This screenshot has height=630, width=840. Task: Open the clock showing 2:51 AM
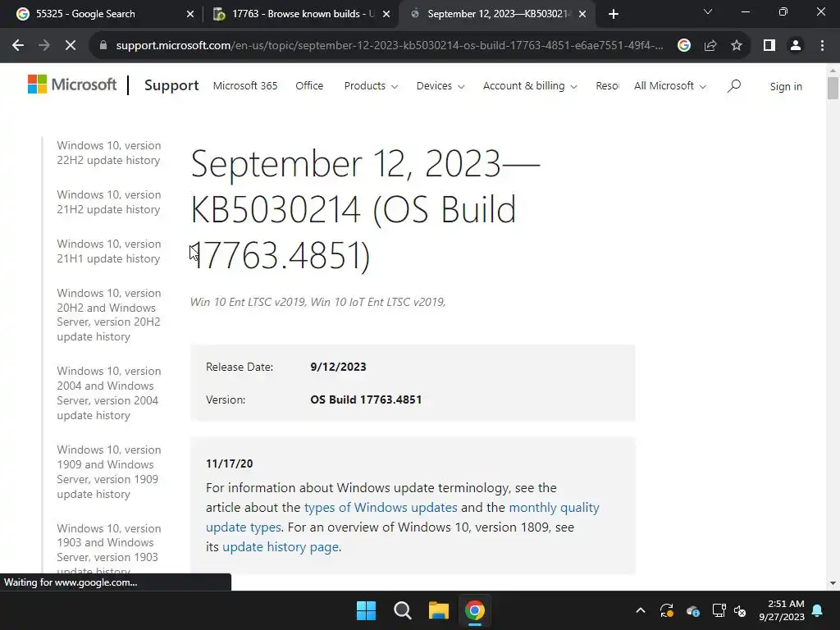(x=782, y=610)
